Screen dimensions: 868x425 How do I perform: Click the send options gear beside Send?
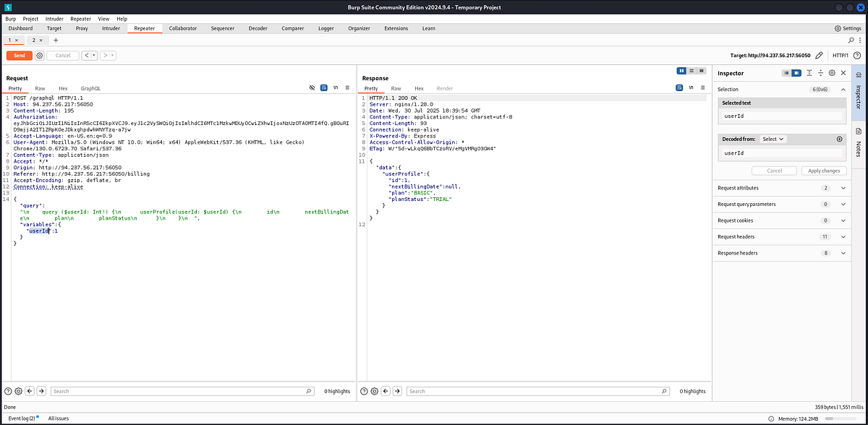tap(40, 55)
